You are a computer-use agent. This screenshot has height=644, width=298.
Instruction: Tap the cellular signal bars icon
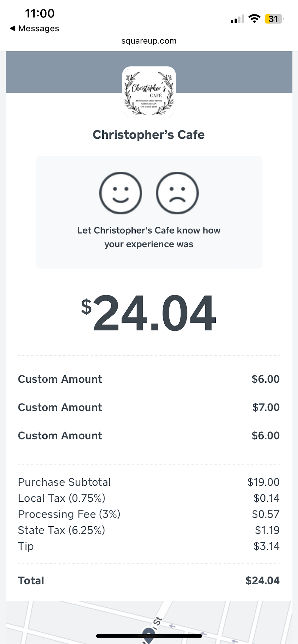click(238, 19)
